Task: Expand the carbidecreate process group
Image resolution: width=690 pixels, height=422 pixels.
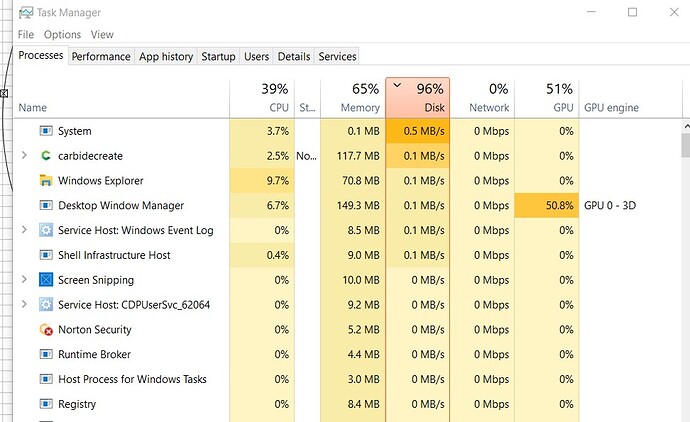Action: [24, 155]
